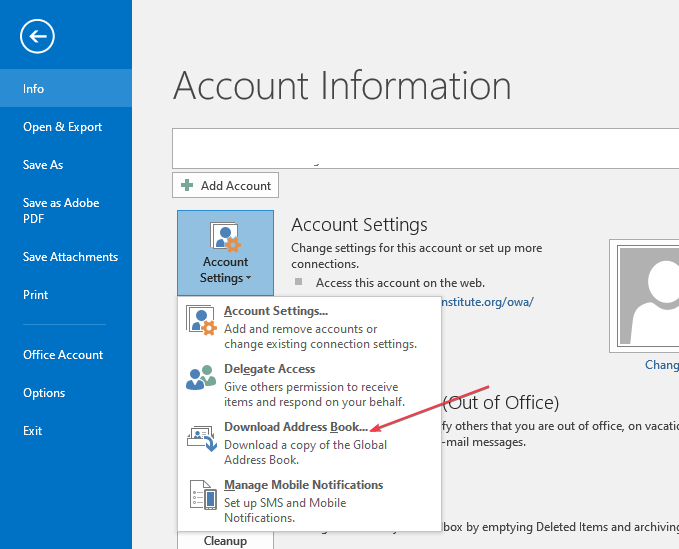The height and width of the screenshot is (549, 679).
Task: Choose Download Address Book... menu item
Action: click(295, 428)
